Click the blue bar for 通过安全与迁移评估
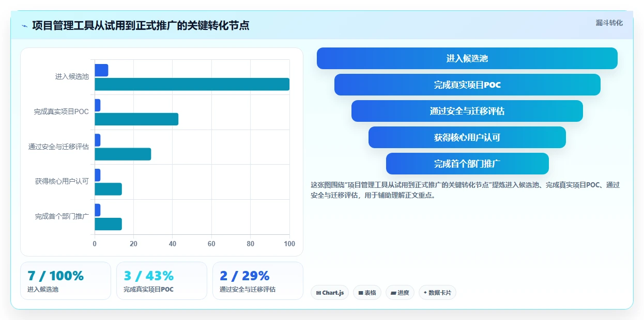The width and height of the screenshot is (644, 320). [x=98, y=140]
